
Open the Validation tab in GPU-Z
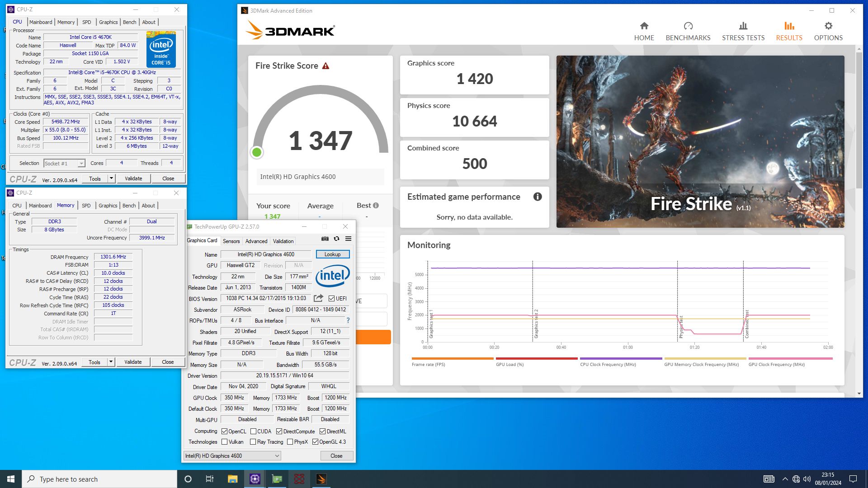(x=283, y=241)
